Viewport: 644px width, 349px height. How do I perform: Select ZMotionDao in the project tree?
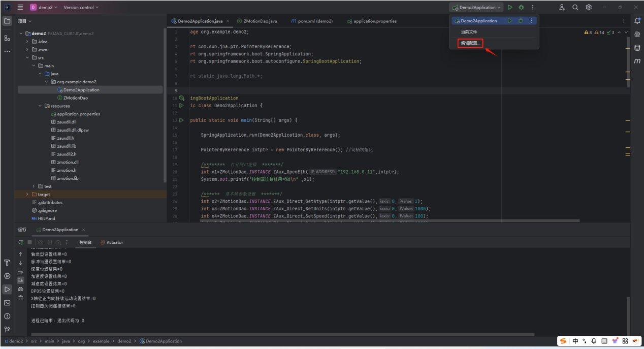(x=72, y=98)
